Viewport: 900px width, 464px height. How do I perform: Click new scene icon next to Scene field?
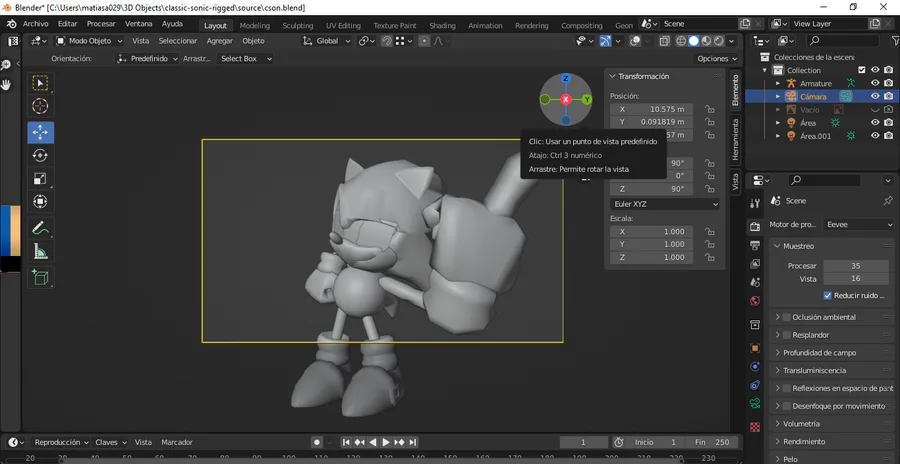[745, 24]
